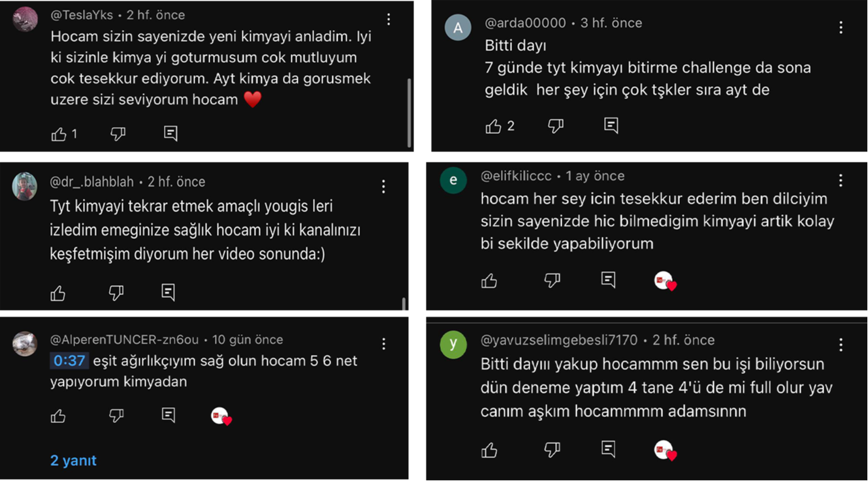Like the @yavuzselimgebesli7170 comment
The image size is (868, 481).
pos(489,450)
